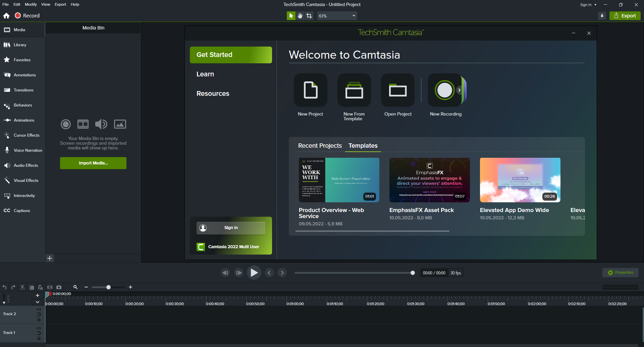Start a screen recording with Record button
644x347 pixels.
point(27,16)
